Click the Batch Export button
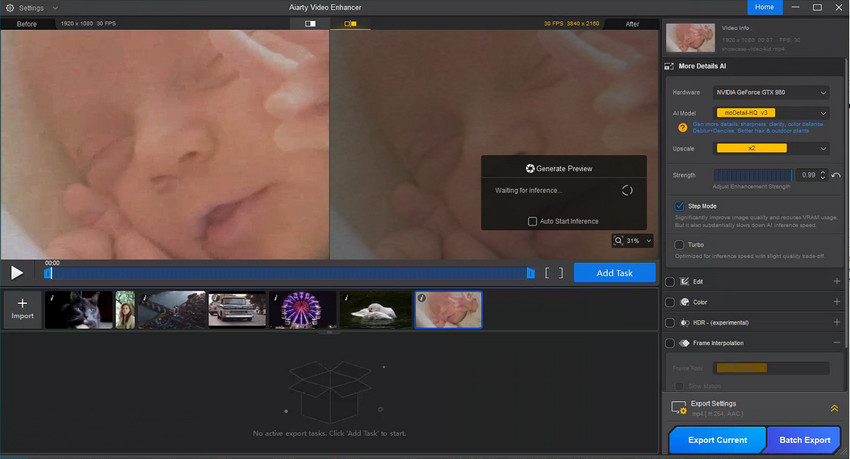The width and height of the screenshot is (850, 459). [804, 440]
